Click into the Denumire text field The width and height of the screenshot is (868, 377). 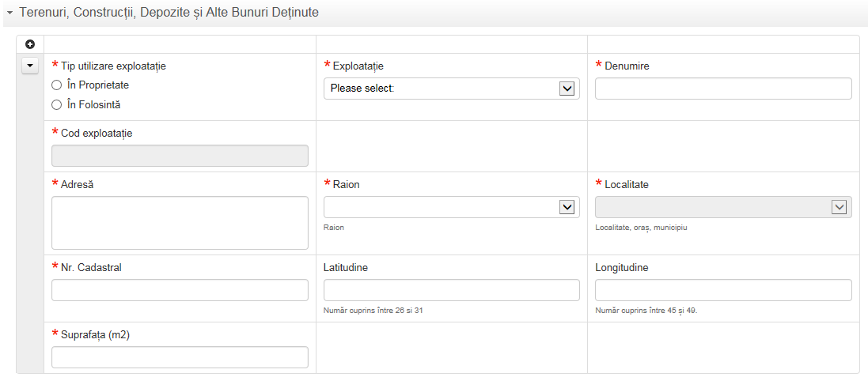[722, 89]
